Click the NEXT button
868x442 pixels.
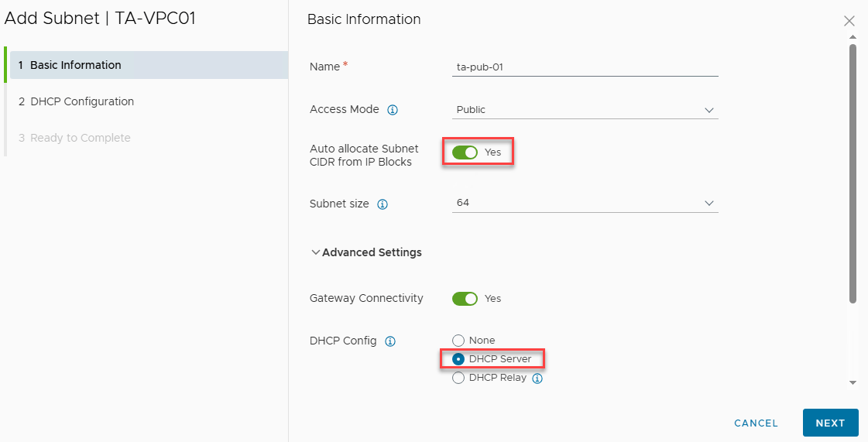click(x=830, y=423)
